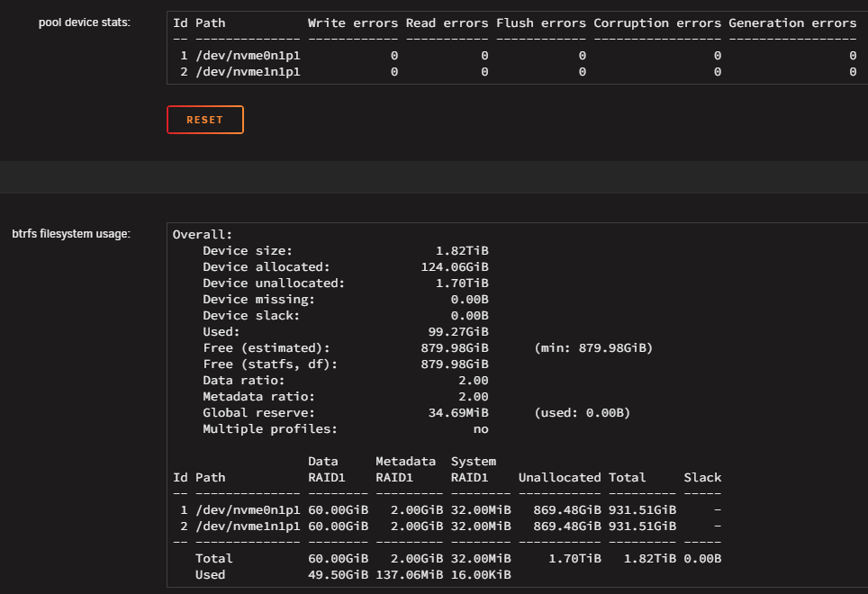Click /dev/nvme0n1p1 row in usage table
This screenshot has height=594, width=868.
click(447, 510)
